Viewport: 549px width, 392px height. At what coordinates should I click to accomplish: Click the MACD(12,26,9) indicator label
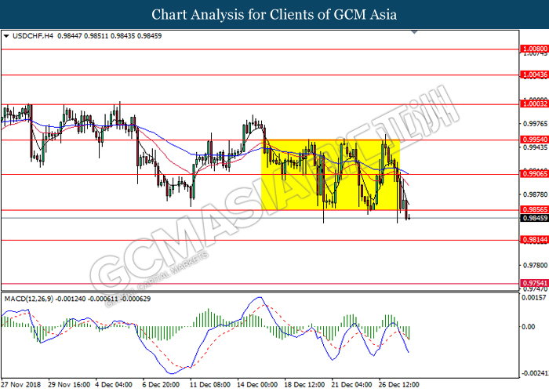pos(29,299)
